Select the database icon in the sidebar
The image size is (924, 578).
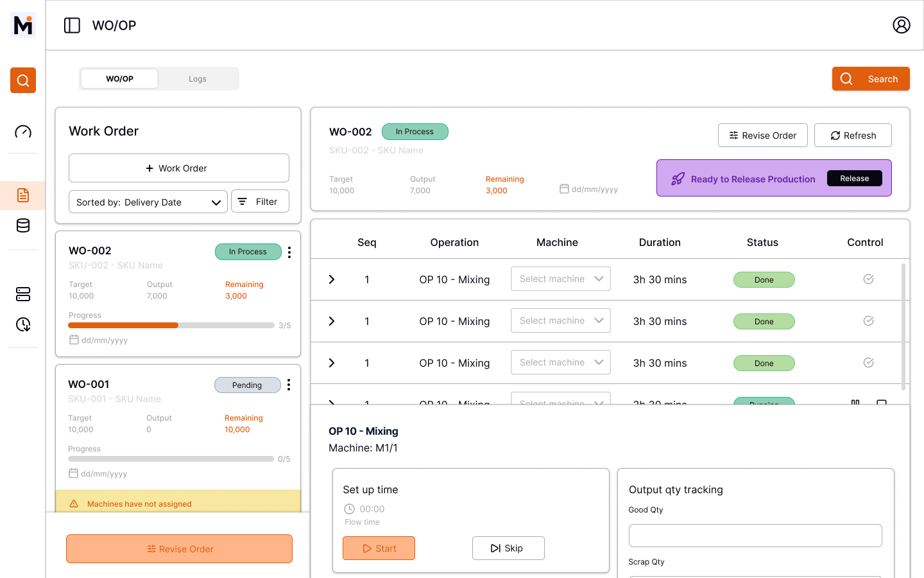(22, 225)
